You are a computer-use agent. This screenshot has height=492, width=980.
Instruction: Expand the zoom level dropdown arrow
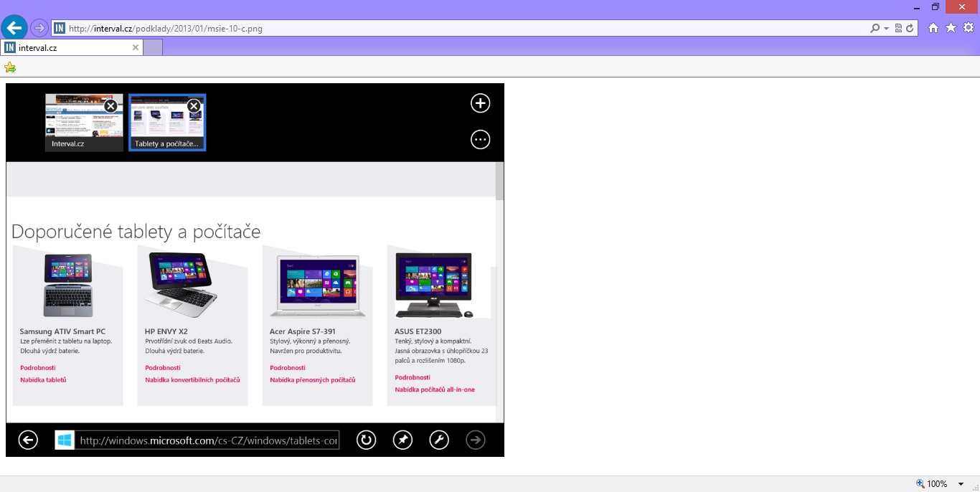coord(961,484)
